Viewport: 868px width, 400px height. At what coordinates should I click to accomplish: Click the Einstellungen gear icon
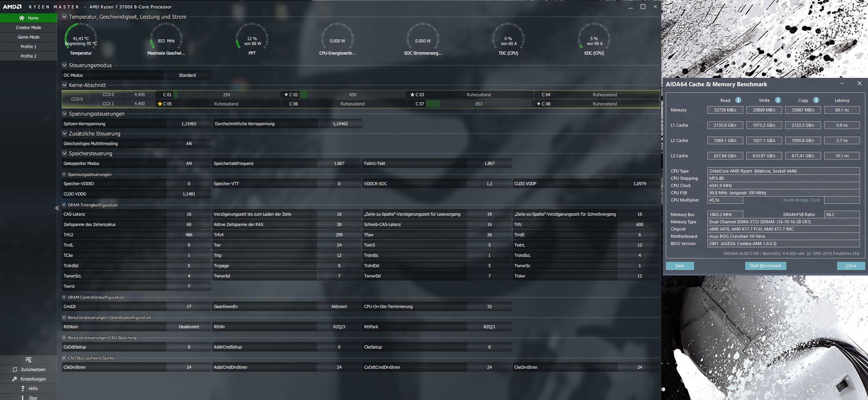14,379
